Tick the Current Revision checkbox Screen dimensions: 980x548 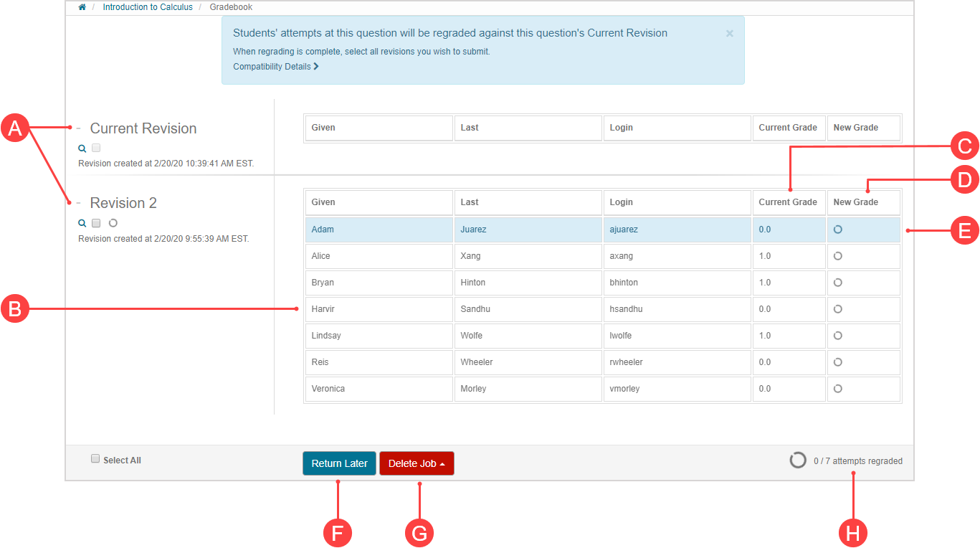[96, 148]
